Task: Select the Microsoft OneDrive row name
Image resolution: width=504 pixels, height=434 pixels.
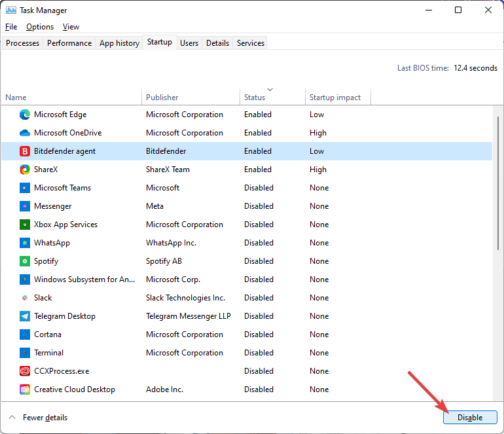Action: coord(68,133)
